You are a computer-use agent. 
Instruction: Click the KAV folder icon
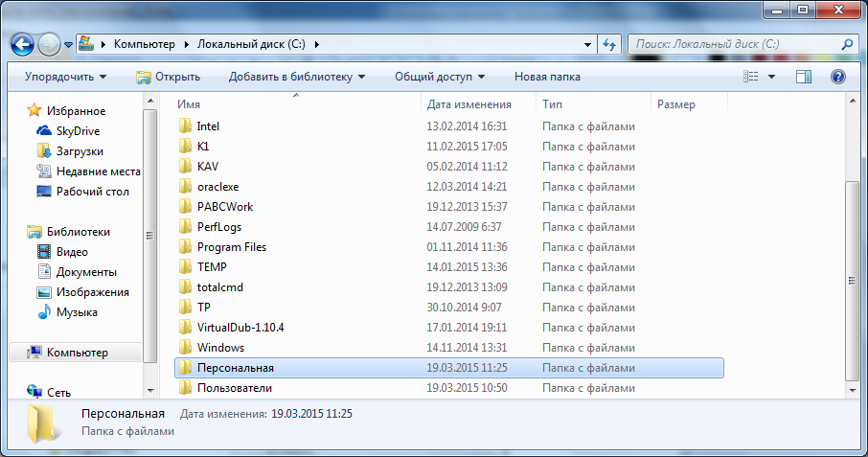coord(186,167)
